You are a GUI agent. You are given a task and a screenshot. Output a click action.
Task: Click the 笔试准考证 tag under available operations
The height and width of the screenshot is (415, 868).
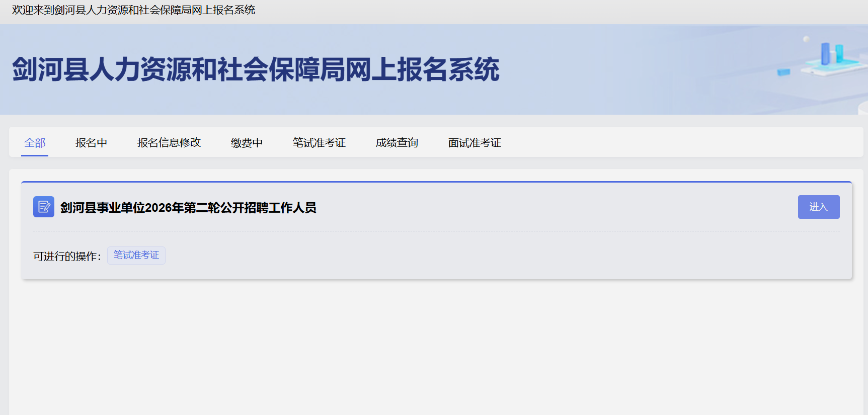point(136,255)
